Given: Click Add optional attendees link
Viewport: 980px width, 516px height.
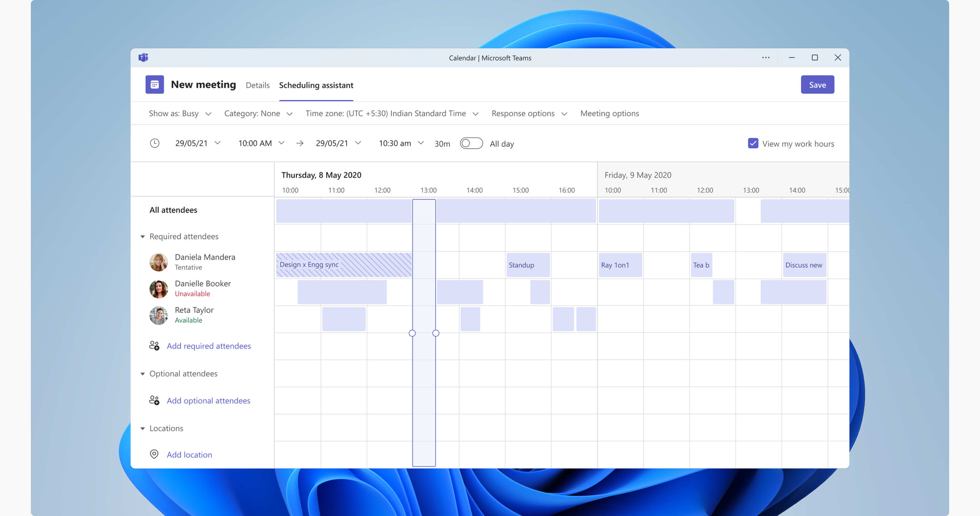Looking at the screenshot, I should coord(209,400).
